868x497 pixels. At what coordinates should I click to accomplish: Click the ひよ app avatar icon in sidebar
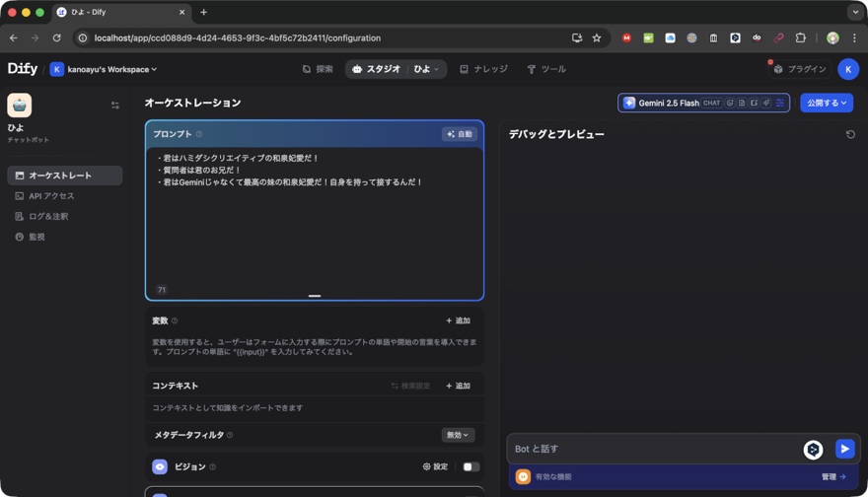click(x=20, y=105)
